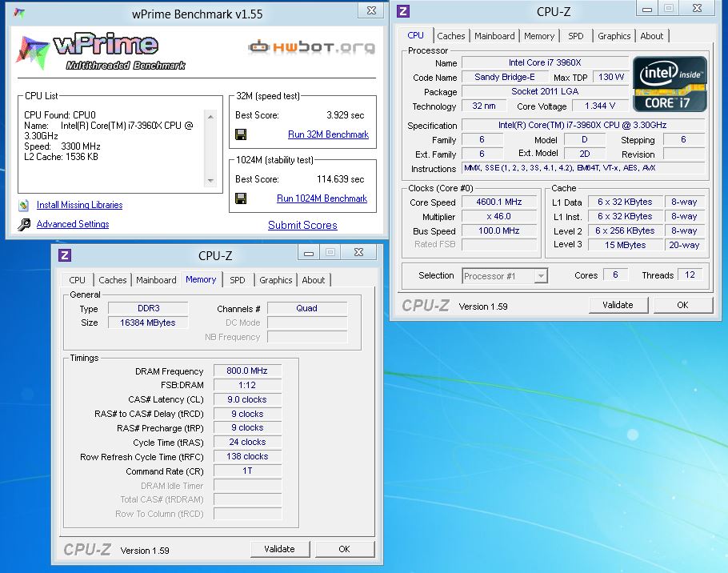728x573 pixels.
Task: Click the icon next to Install Missing Libraries
Action: [24, 205]
